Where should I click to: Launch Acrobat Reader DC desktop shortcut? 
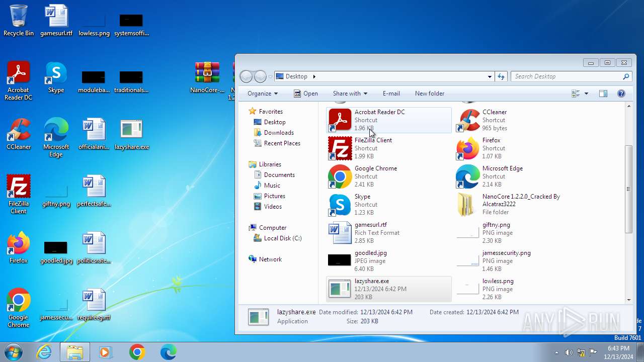point(19,80)
